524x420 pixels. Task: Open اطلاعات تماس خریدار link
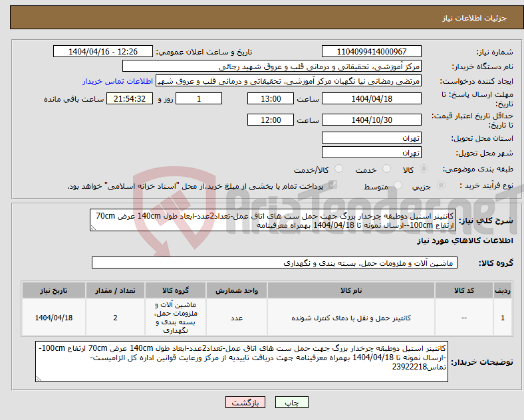coord(118,81)
